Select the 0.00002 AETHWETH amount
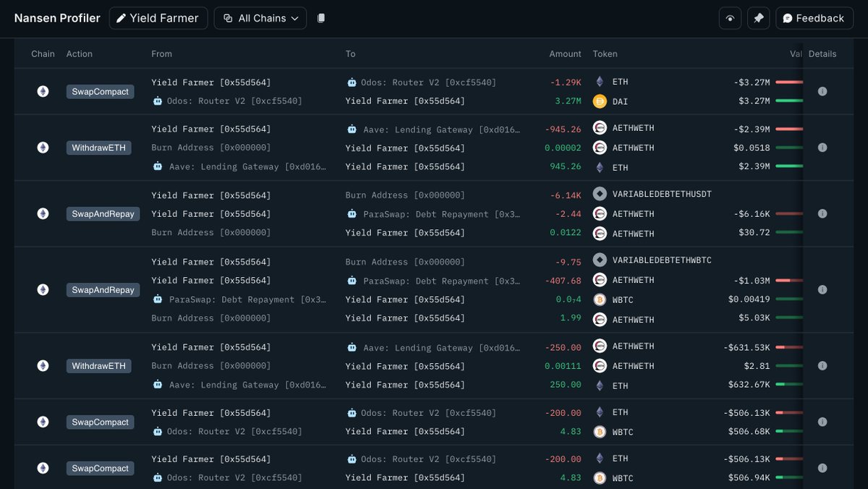This screenshot has width=868, height=489. pos(563,148)
